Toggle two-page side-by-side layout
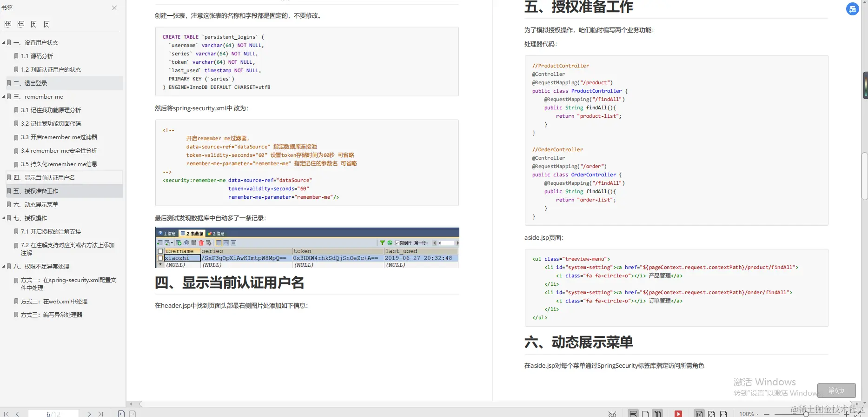This screenshot has width=868, height=417. (657, 414)
